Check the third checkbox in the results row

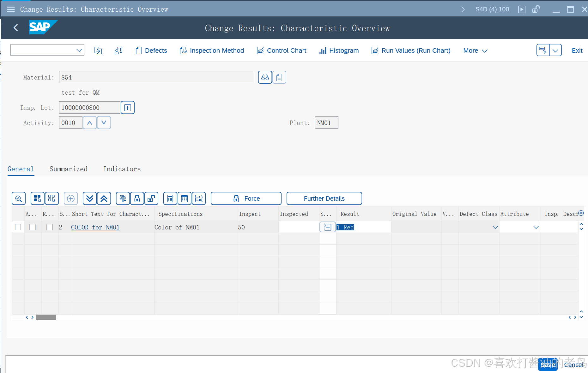click(49, 227)
